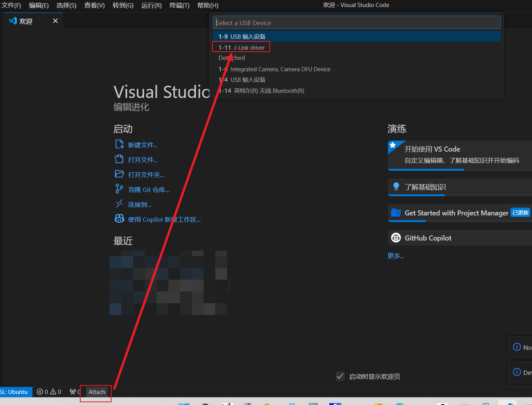Image resolution: width=532 pixels, height=405 pixels.
Task: Open the 终端(T) menu
Action: tap(179, 5)
